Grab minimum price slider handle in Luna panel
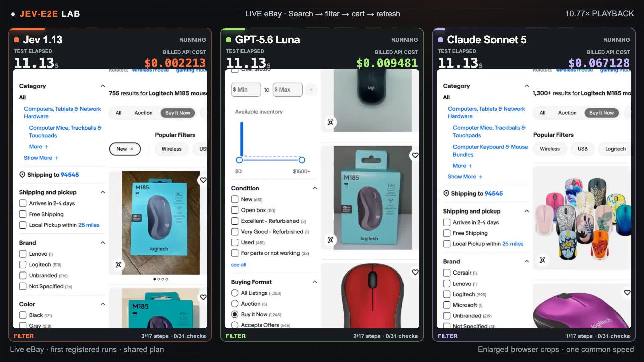This screenshot has height=362, width=644. 239,160
